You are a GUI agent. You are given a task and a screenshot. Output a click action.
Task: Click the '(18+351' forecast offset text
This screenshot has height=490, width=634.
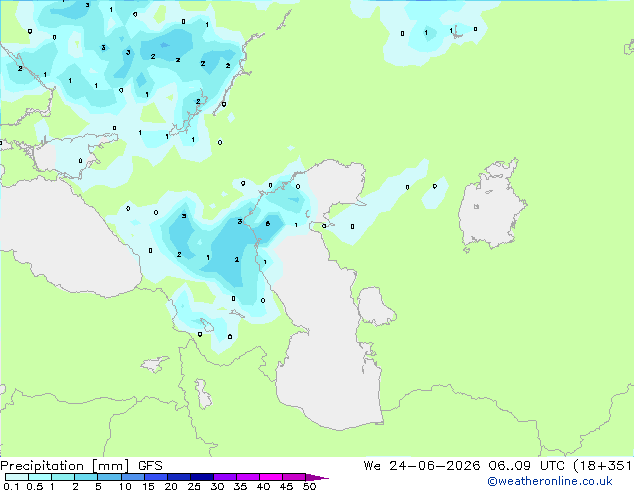tap(603, 466)
